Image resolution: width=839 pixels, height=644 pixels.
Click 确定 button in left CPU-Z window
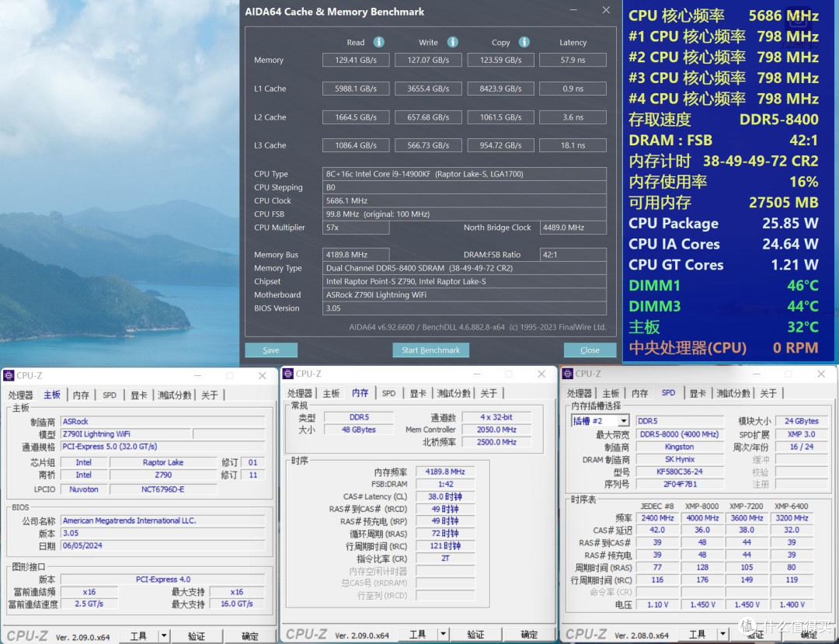click(x=250, y=636)
